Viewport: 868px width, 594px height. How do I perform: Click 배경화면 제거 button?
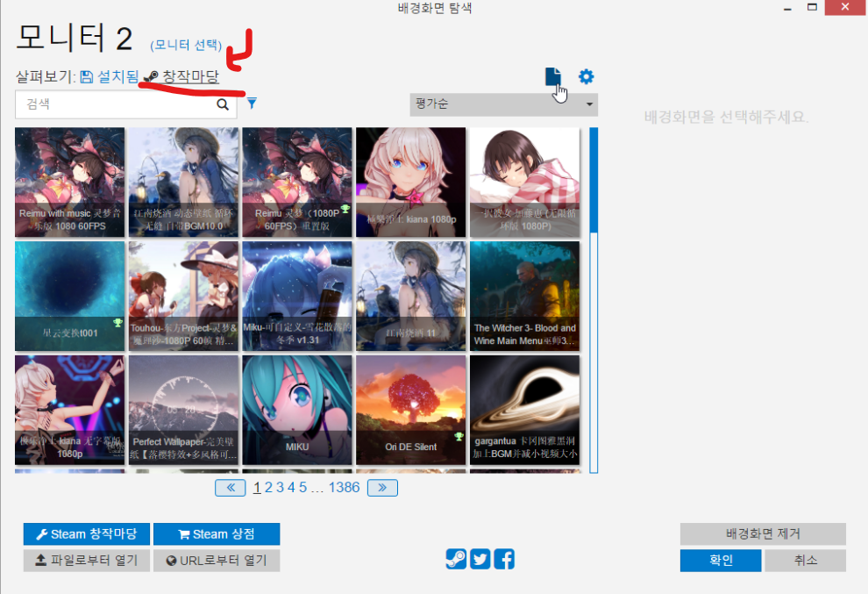763,533
